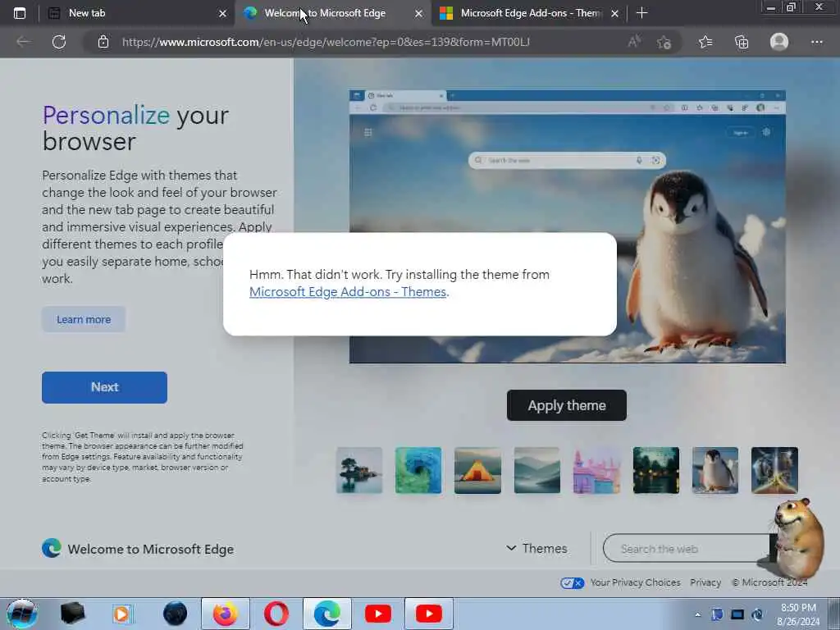The height and width of the screenshot is (630, 840).
Task: Close the Microsoft Edge Add-ons tab
Action: point(614,13)
